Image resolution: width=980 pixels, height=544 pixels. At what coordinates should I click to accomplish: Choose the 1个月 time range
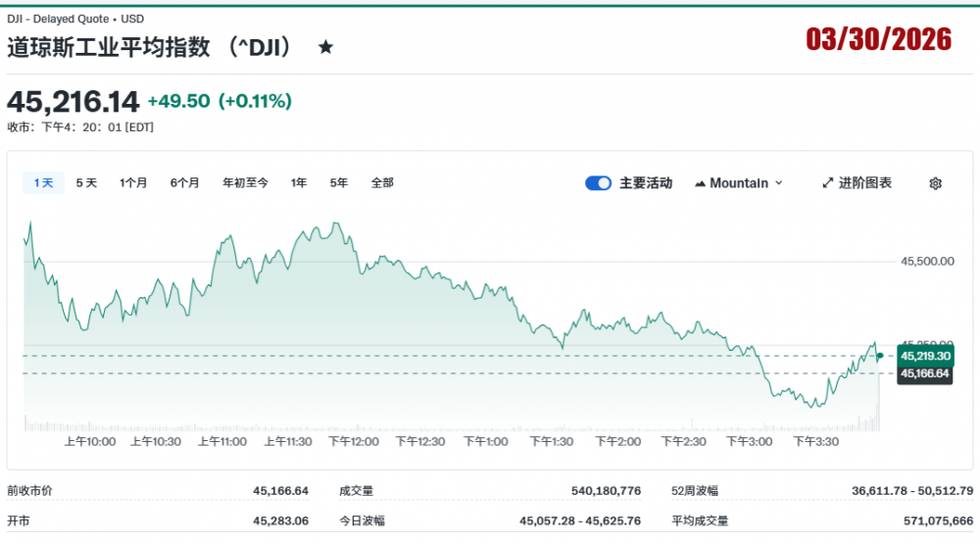[133, 183]
